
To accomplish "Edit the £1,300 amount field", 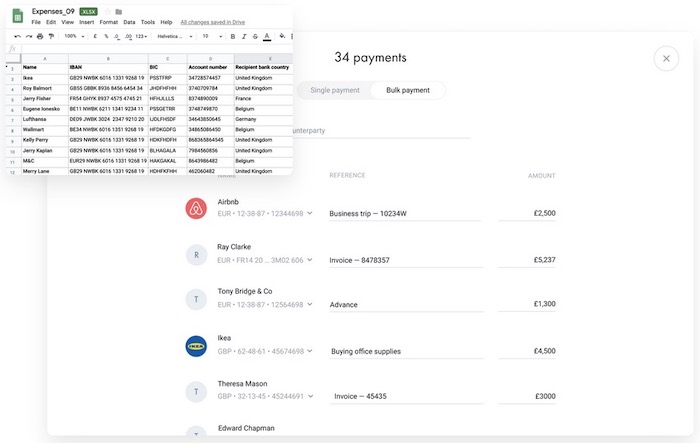I will coord(527,304).
